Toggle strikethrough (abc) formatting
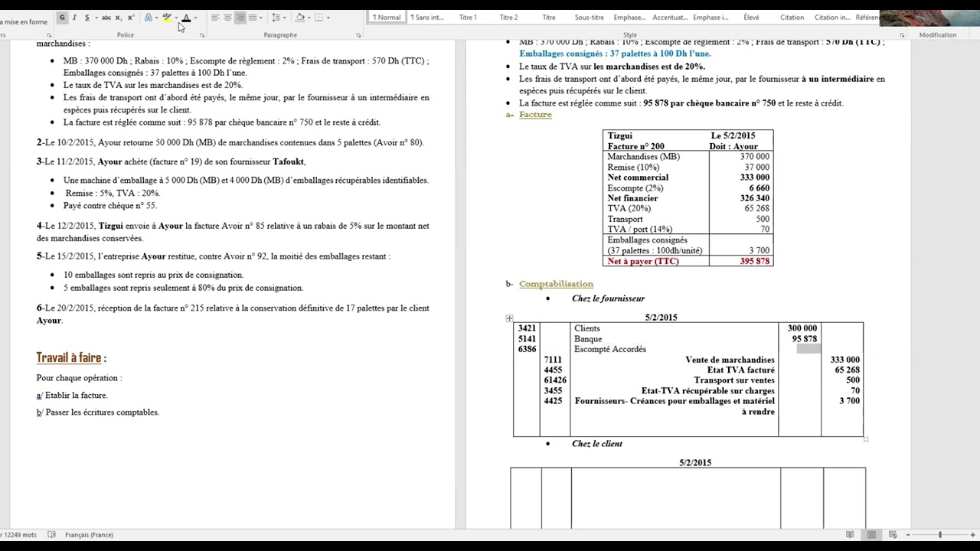 coord(106,18)
